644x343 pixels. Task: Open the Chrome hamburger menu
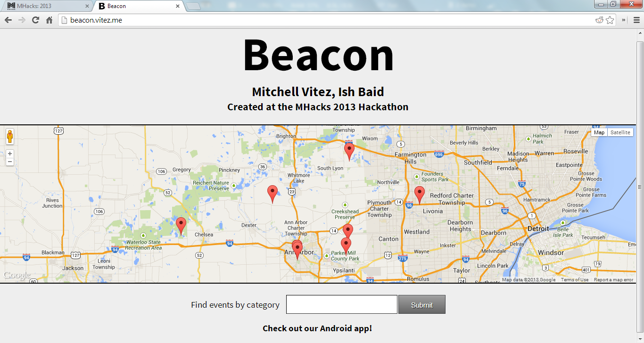coord(636,20)
